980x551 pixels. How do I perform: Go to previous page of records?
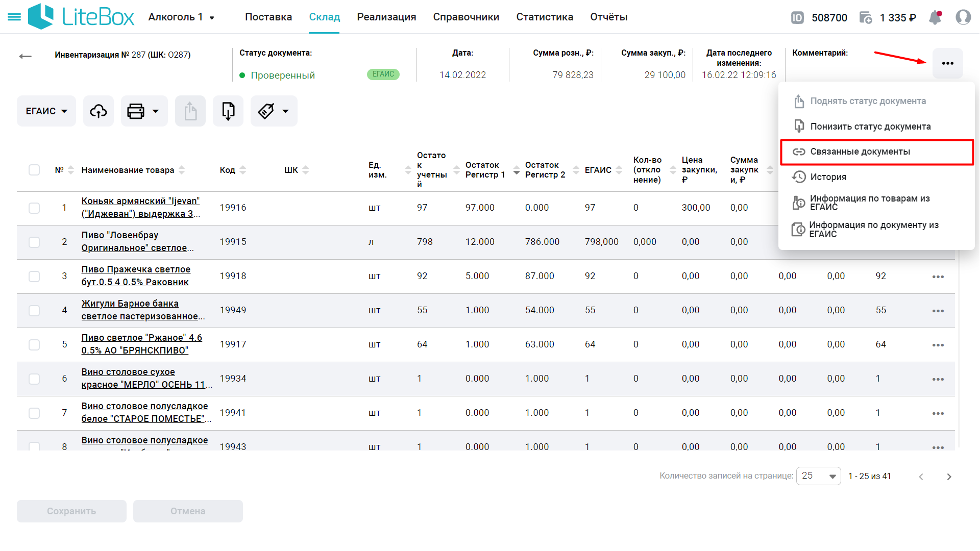921,477
